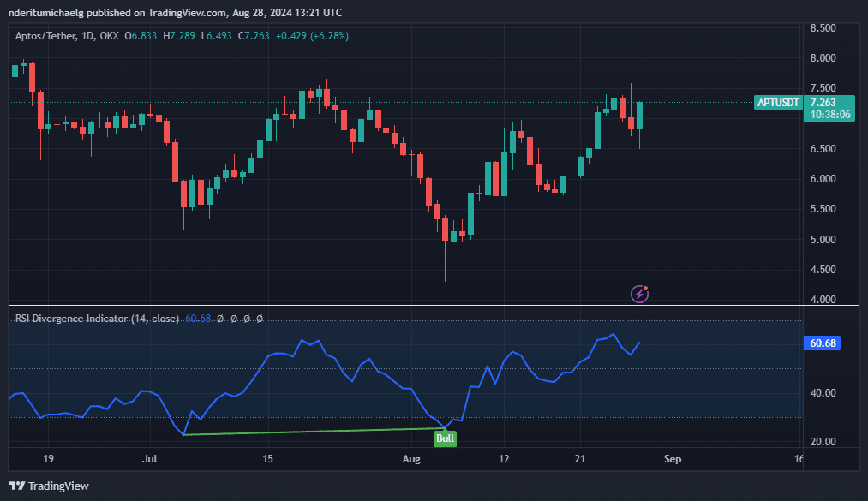Click the APTUSDT symbol price tag
868x501 pixels.
click(778, 103)
